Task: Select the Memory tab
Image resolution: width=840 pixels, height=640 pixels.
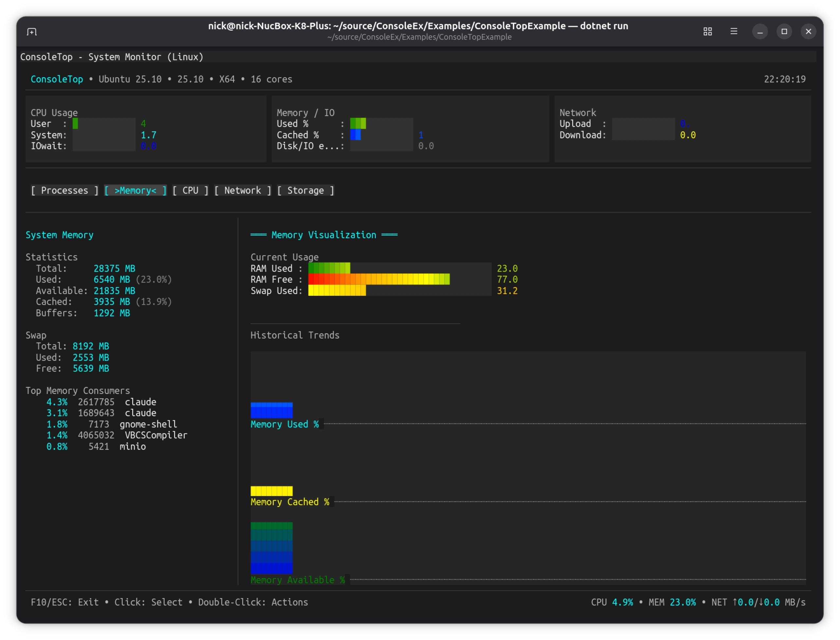Action: pos(135,190)
